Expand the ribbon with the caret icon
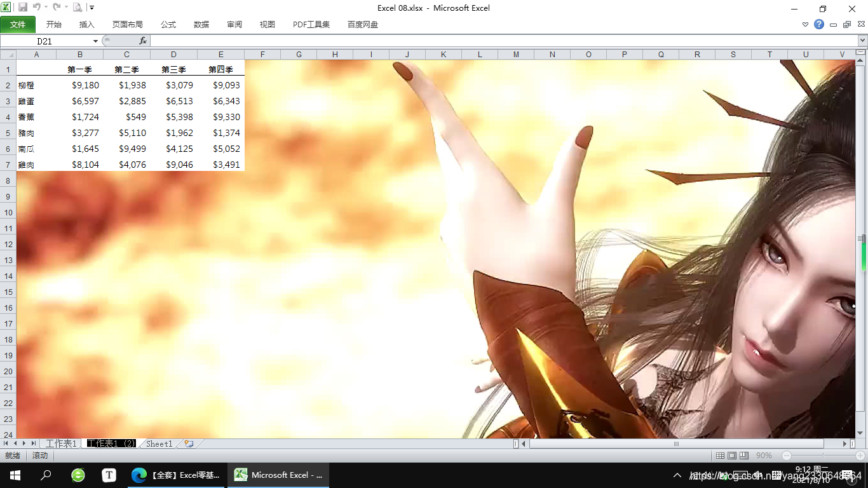The image size is (868, 488). click(x=806, y=25)
